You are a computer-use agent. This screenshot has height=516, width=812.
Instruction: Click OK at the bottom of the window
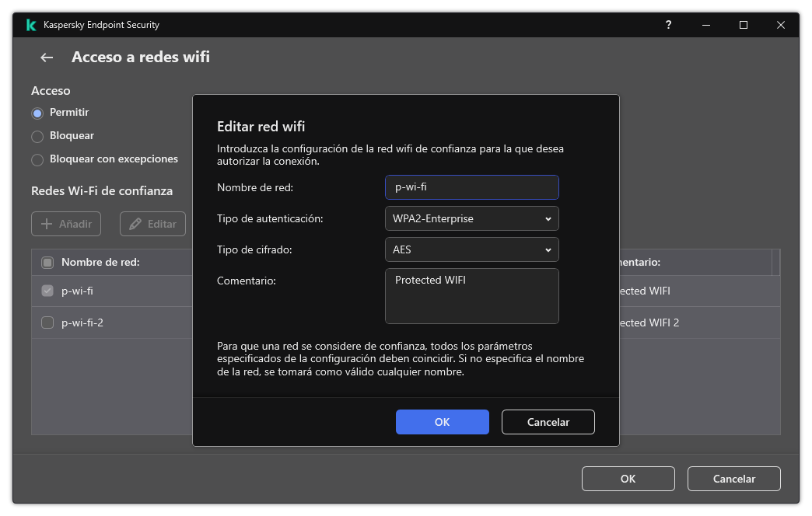point(628,479)
